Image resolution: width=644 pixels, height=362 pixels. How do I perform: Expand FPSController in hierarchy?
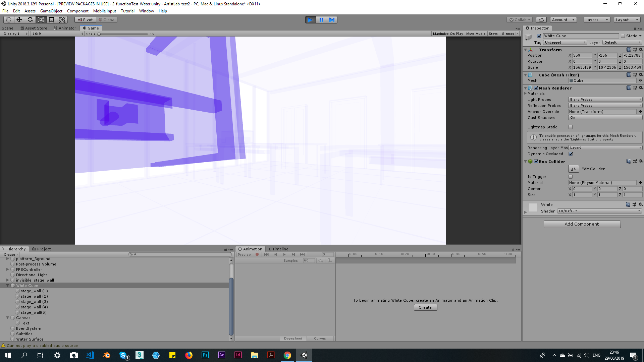pos(7,269)
